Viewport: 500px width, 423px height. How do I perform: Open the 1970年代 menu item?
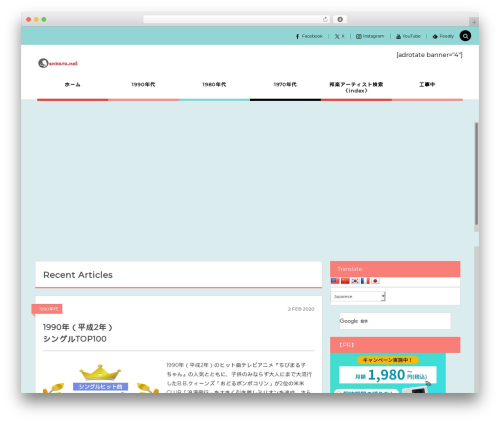pyautogui.click(x=285, y=85)
